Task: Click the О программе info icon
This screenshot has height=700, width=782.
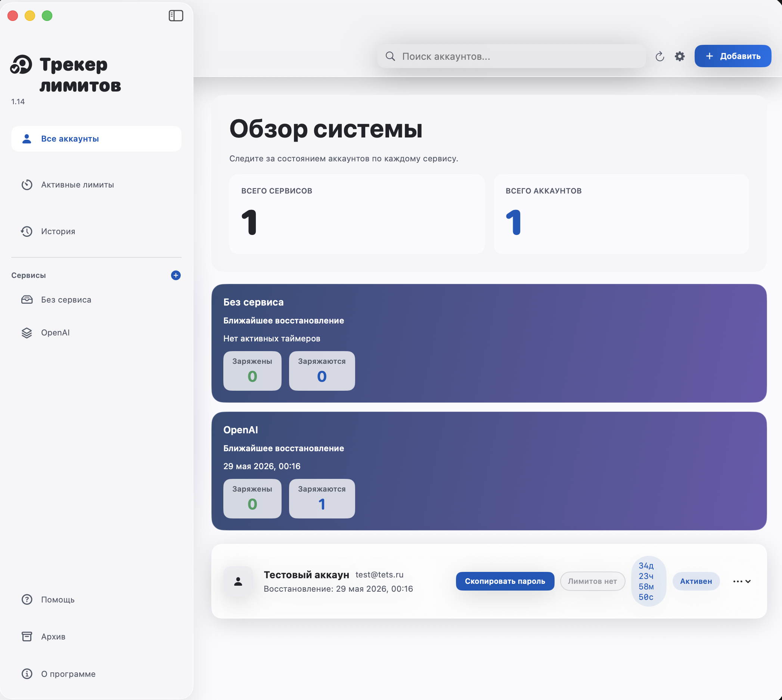Action: click(x=27, y=674)
